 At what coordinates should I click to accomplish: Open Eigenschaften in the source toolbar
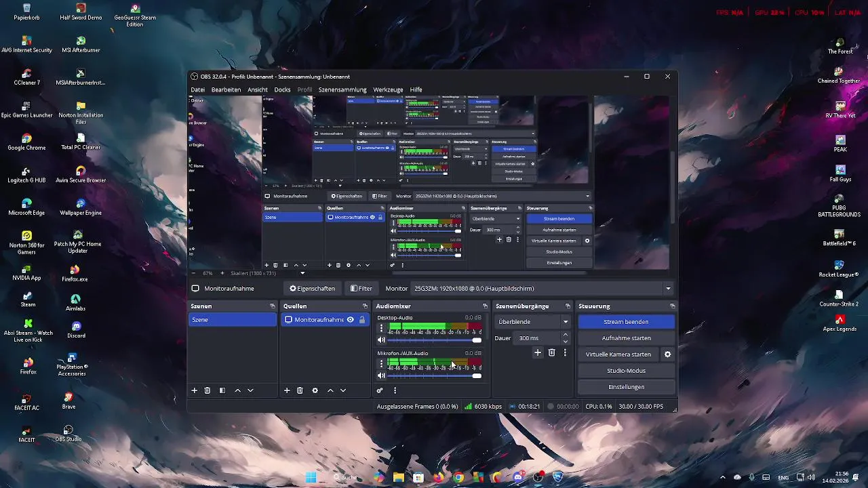click(312, 289)
